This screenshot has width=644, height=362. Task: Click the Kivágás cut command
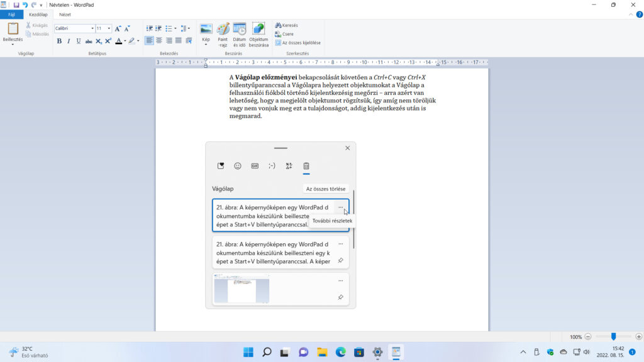[x=36, y=25]
